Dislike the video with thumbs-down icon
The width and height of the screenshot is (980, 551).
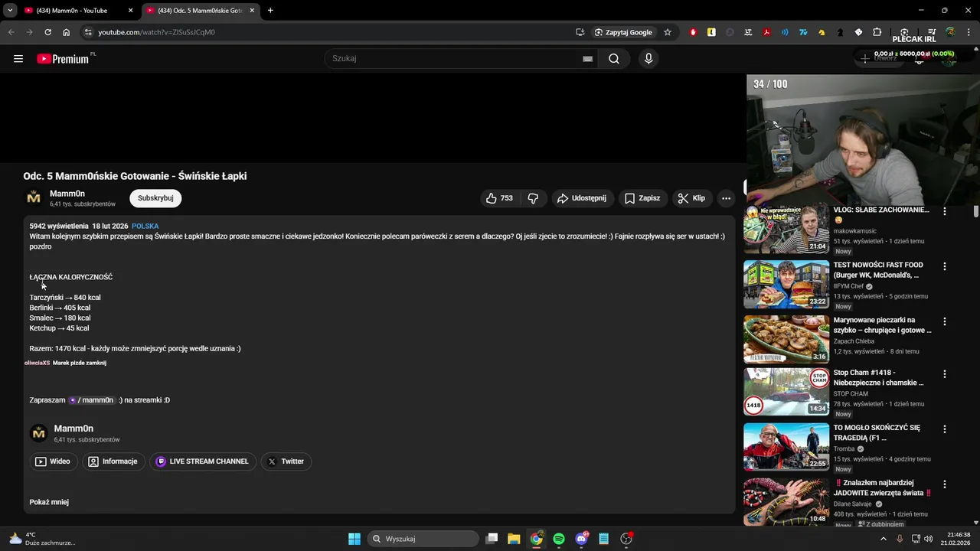click(x=533, y=198)
